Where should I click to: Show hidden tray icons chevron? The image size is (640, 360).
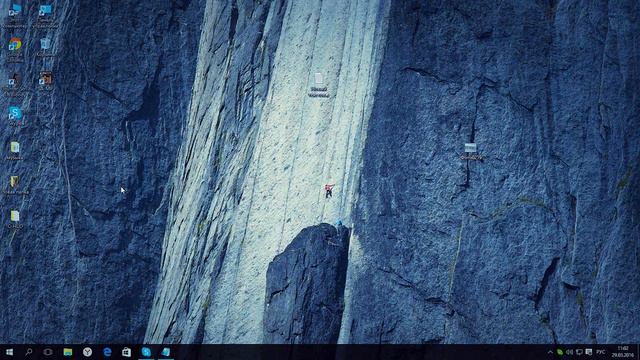(550, 352)
